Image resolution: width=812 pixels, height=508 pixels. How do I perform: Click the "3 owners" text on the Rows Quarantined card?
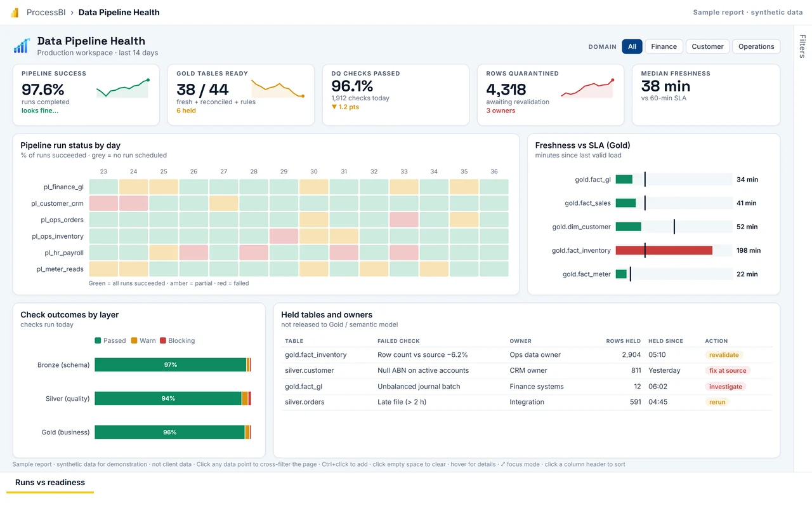click(x=501, y=110)
